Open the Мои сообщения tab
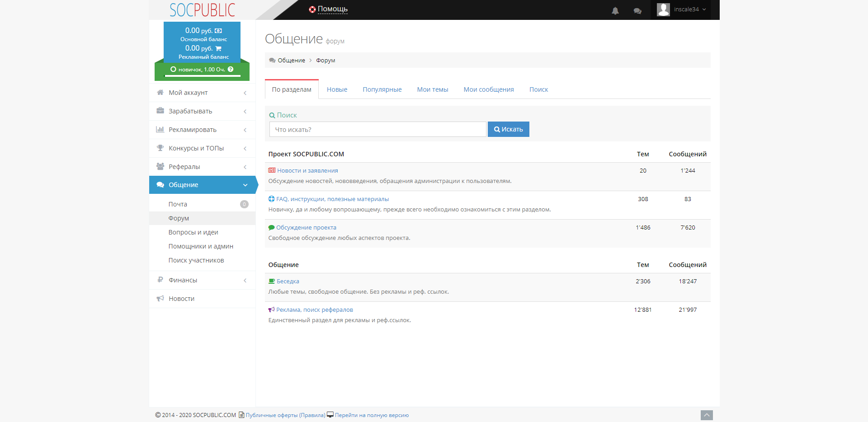This screenshot has width=868, height=422. click(489, 89)
